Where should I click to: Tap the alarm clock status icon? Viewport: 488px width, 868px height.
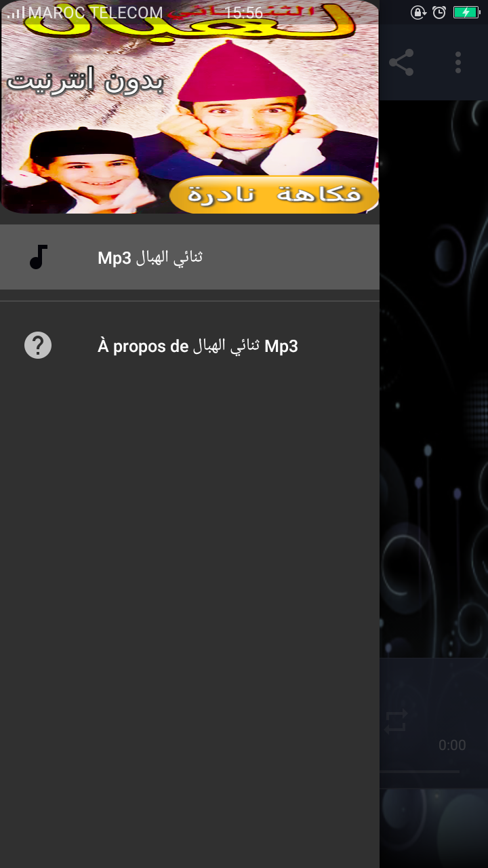[439, 12]
